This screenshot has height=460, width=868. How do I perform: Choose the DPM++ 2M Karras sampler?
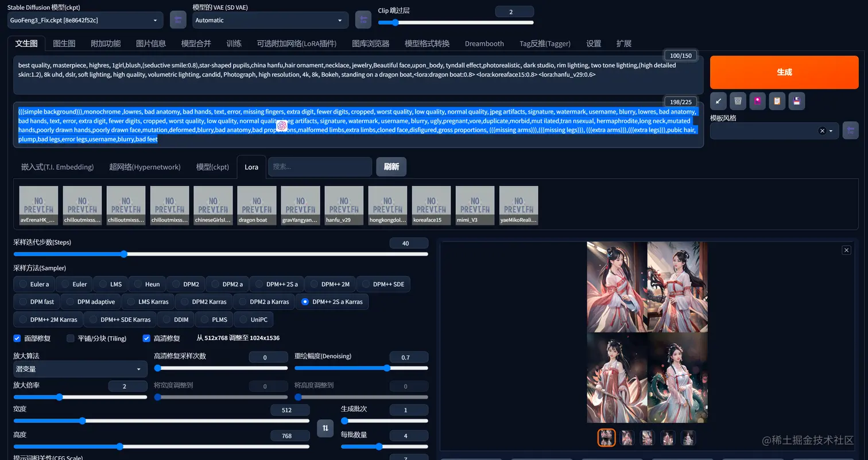pyautogui.click(x=48, y=319)
